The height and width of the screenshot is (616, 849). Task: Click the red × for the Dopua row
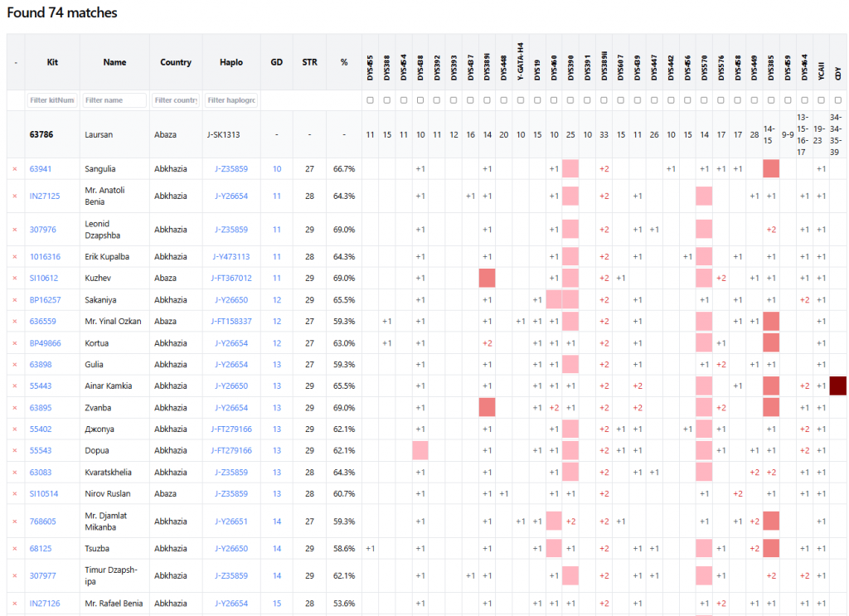point(15,451)
